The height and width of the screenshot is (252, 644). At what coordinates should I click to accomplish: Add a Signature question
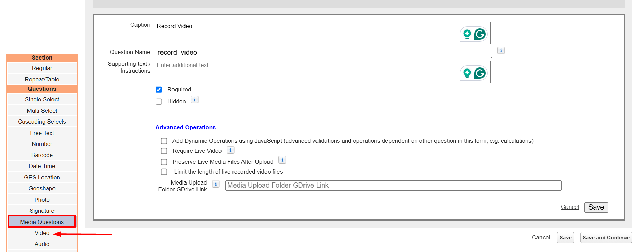(42, 211)
